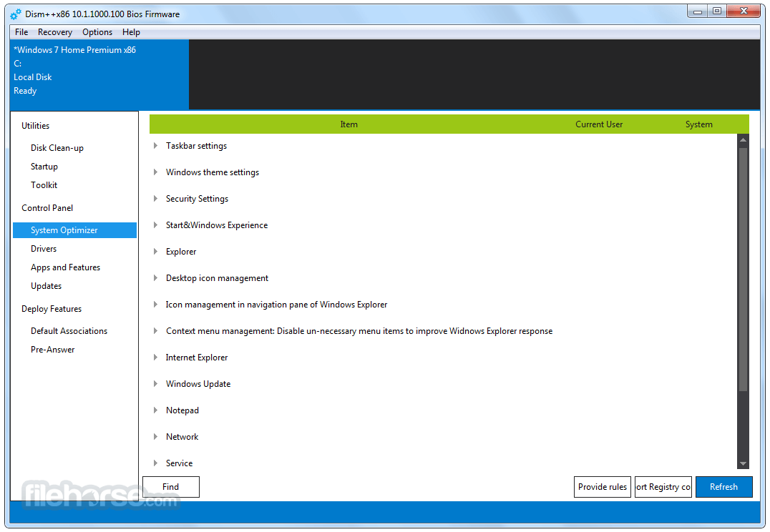Click scrollbar down arrow in optimizer list
770x532 pixels.
743,464
